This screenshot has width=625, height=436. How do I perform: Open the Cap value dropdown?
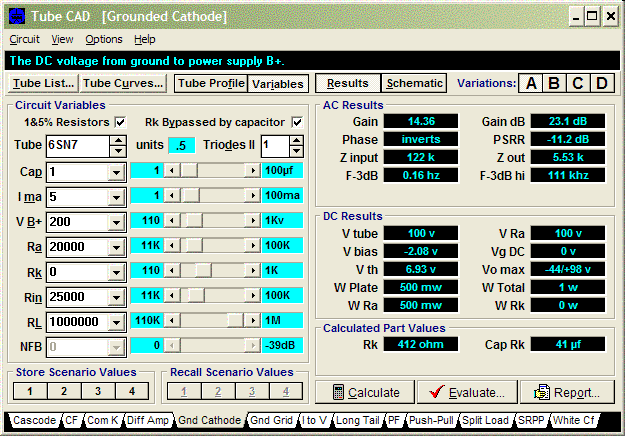116,173
